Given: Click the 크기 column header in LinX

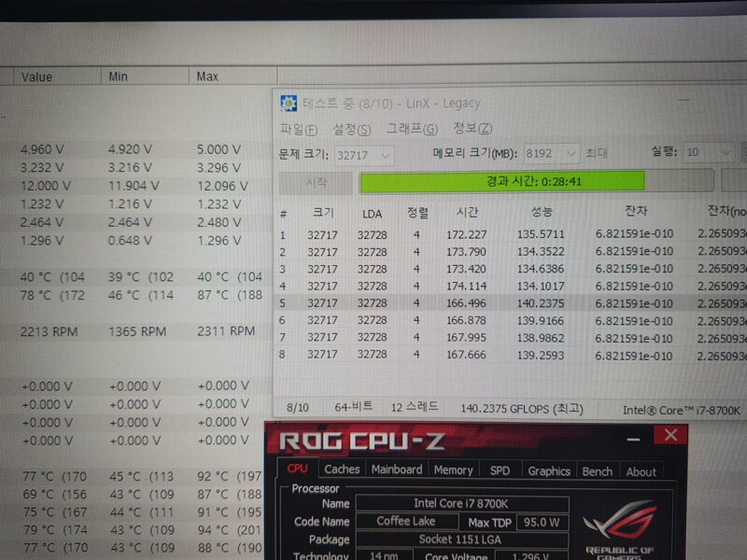Looking at the screenshot, I should [x=323, y=213].
